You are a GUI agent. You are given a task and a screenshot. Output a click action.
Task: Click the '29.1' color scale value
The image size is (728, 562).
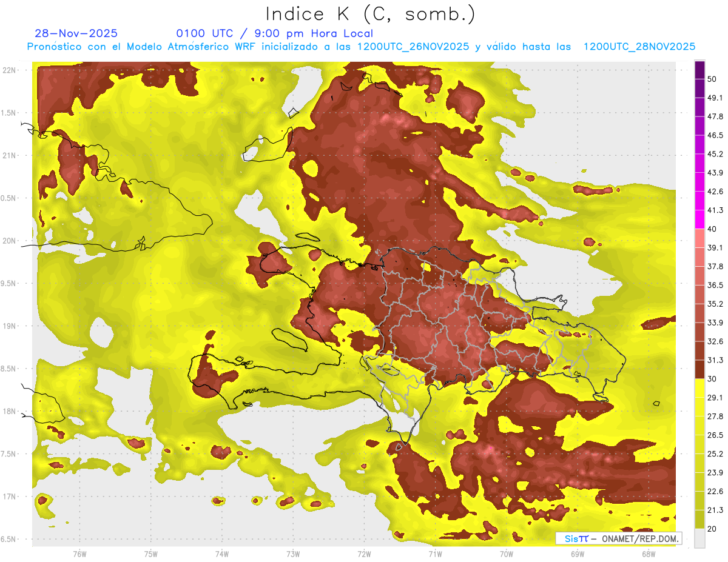[715, 397]
